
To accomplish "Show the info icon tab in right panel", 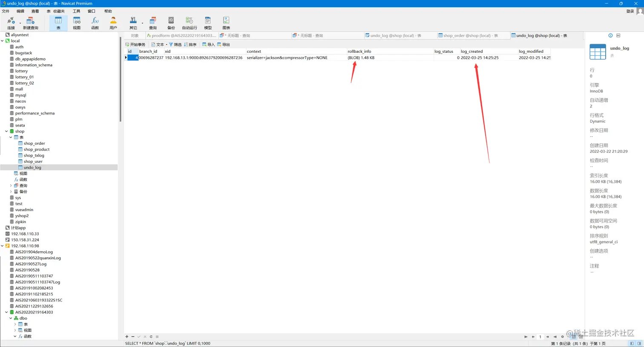I will pos(610,35).
